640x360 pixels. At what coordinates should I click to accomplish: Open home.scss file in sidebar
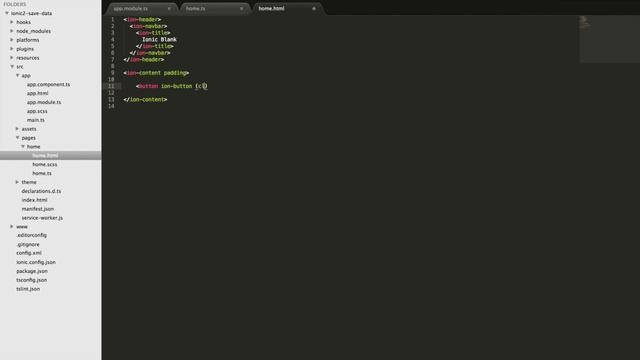click(45, 164)
